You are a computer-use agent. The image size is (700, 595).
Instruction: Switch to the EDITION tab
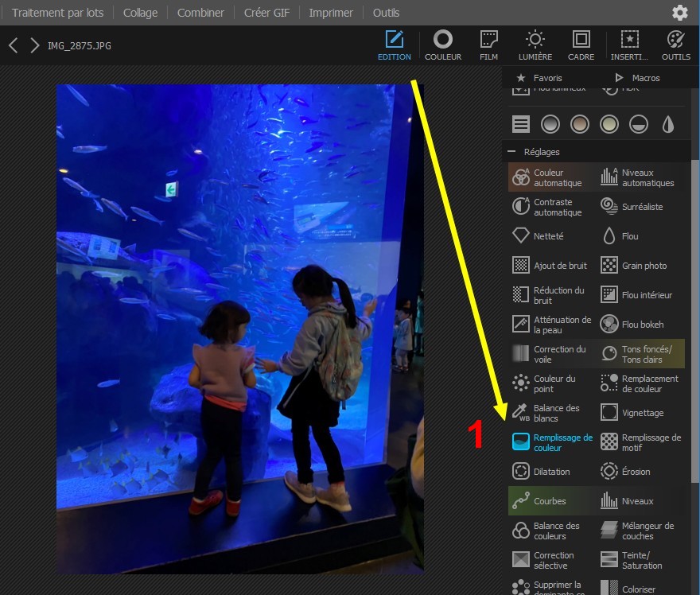(395, 45)
